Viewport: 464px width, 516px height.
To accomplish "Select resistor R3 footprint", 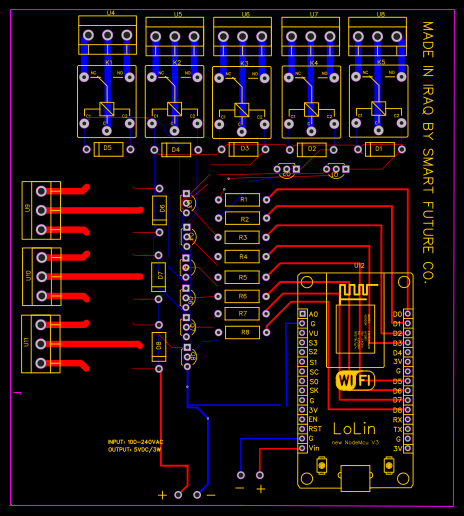I will [242, 237].
